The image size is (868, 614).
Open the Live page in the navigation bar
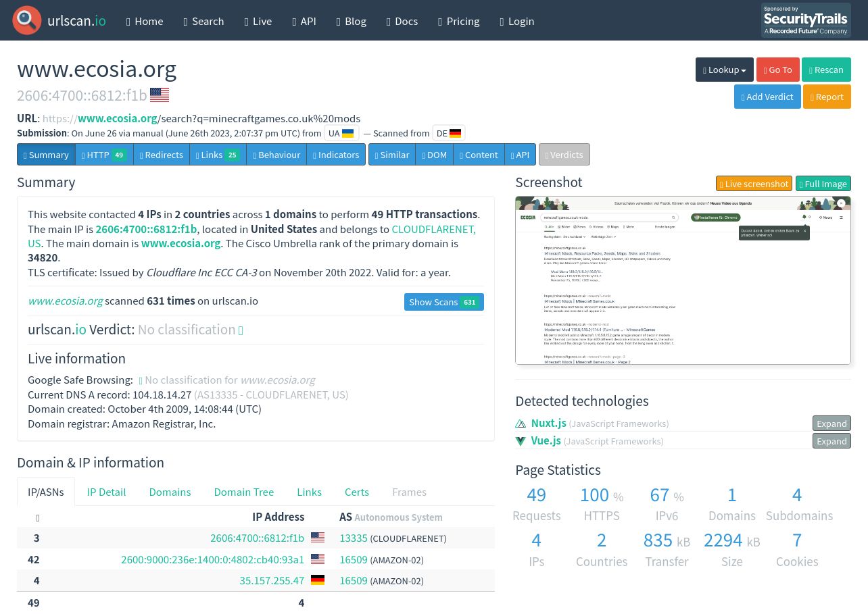pyautogui.click(x=258, y=21)
